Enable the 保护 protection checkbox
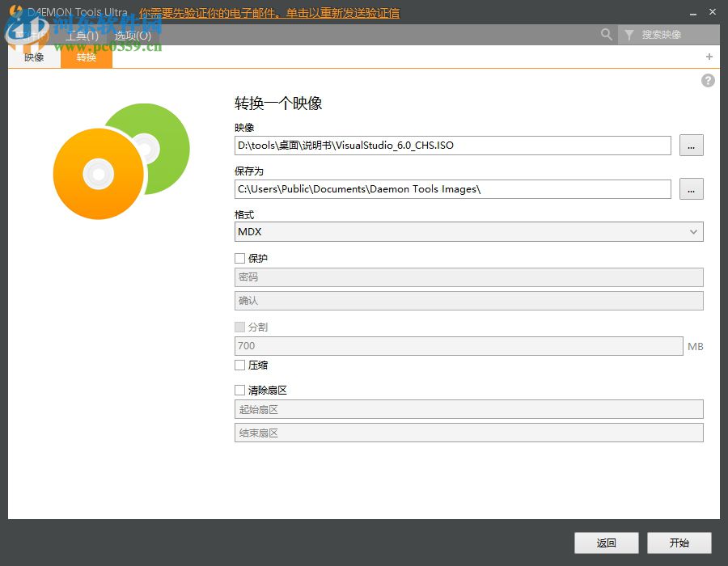Image resolution: width=728 pixels, height=566 pixels. click(x=239, y=258)
